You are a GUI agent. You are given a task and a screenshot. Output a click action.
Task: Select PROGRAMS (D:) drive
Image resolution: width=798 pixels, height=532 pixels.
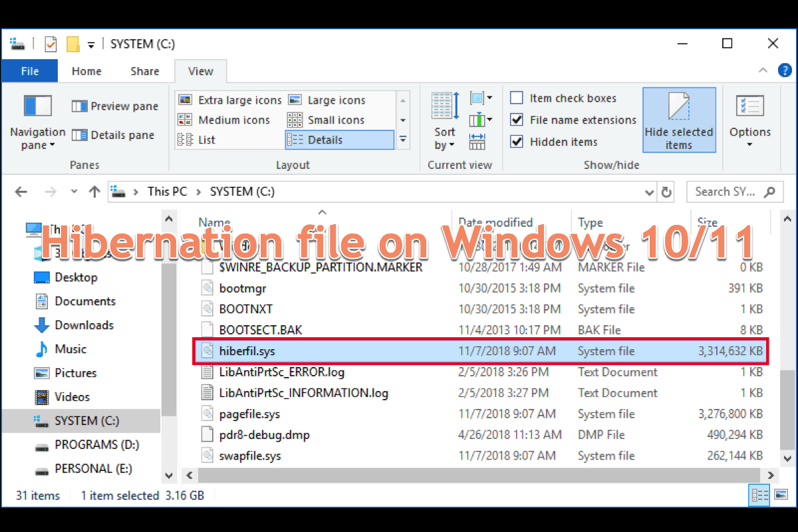pos(96,445)
